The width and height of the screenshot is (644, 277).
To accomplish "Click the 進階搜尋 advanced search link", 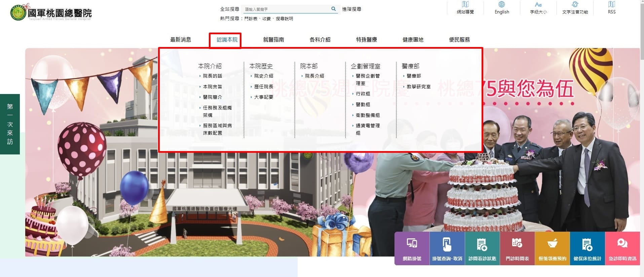I will (x=351, y=9).
